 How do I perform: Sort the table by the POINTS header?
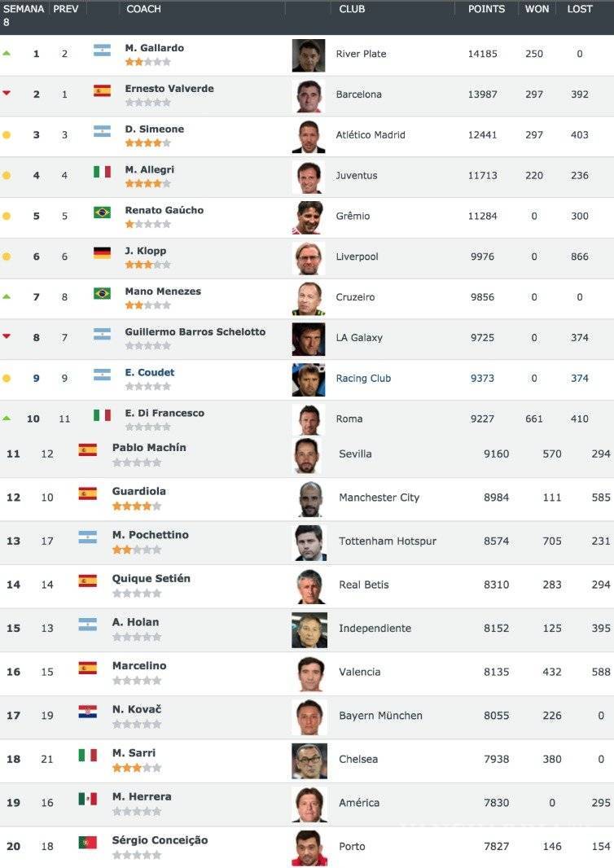pyautogui.click(x=486, y=9)
